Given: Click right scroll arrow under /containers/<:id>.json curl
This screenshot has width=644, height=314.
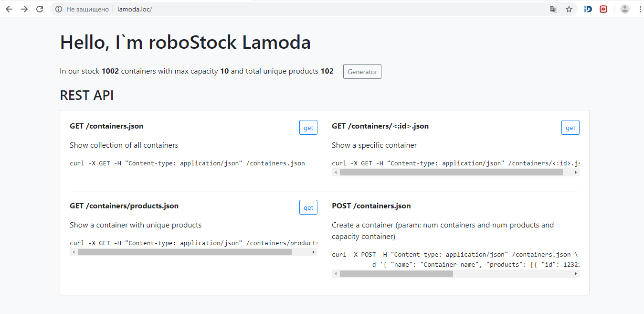Looking at the screenshot, I should click(576, 173).
